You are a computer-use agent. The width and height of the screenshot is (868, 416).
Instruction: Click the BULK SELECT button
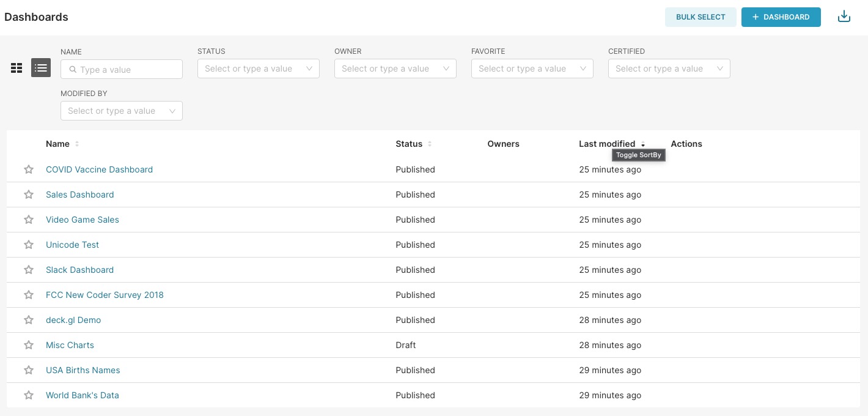click(701, 17)
